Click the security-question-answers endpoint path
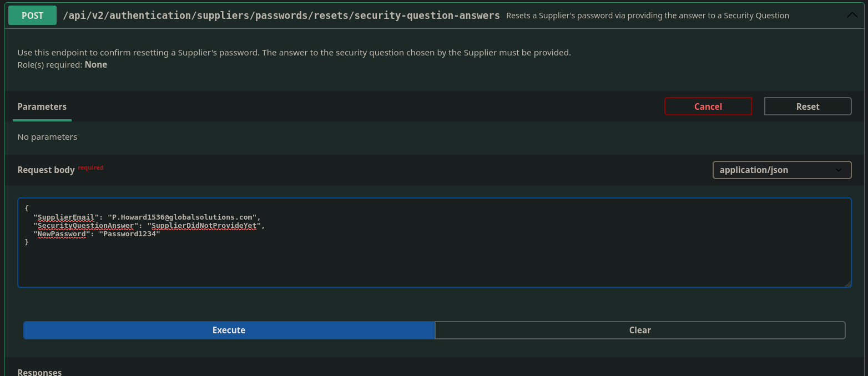 point(281,16)
